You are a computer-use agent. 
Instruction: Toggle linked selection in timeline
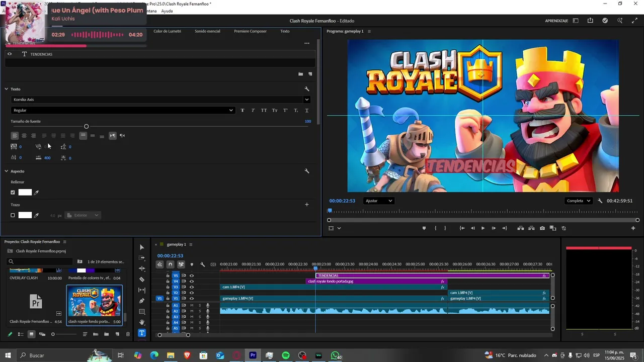point(181,264)
